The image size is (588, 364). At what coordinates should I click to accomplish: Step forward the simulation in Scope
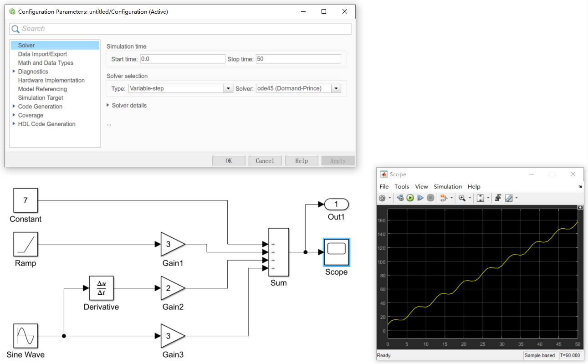point(420,198)
